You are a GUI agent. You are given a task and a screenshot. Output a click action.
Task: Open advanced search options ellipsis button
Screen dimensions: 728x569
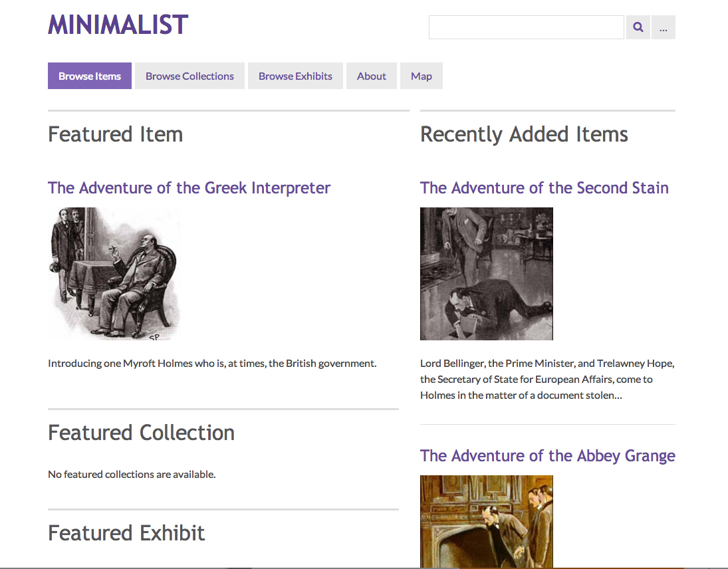click(664, 27)
